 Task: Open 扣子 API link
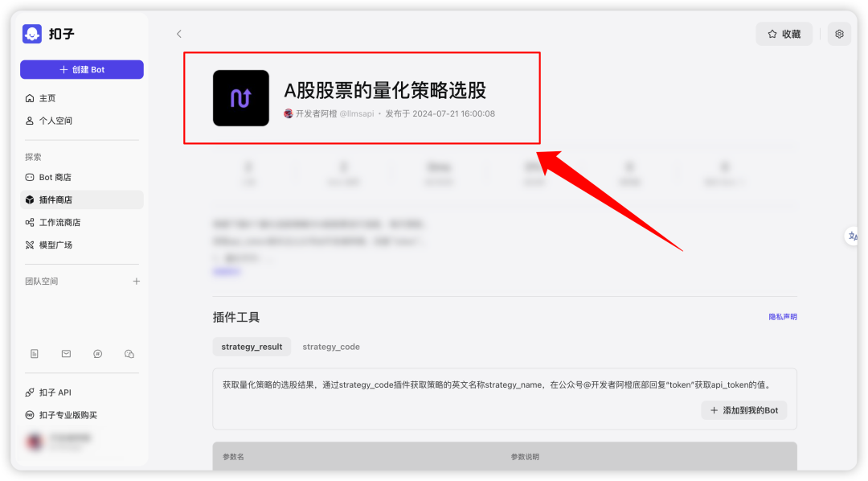82,393
